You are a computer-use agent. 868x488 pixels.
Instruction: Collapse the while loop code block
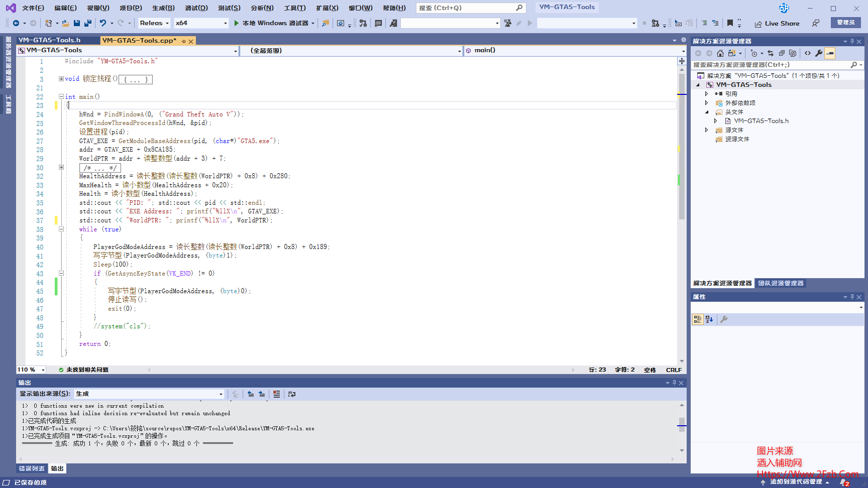click(x=61, y=229)
